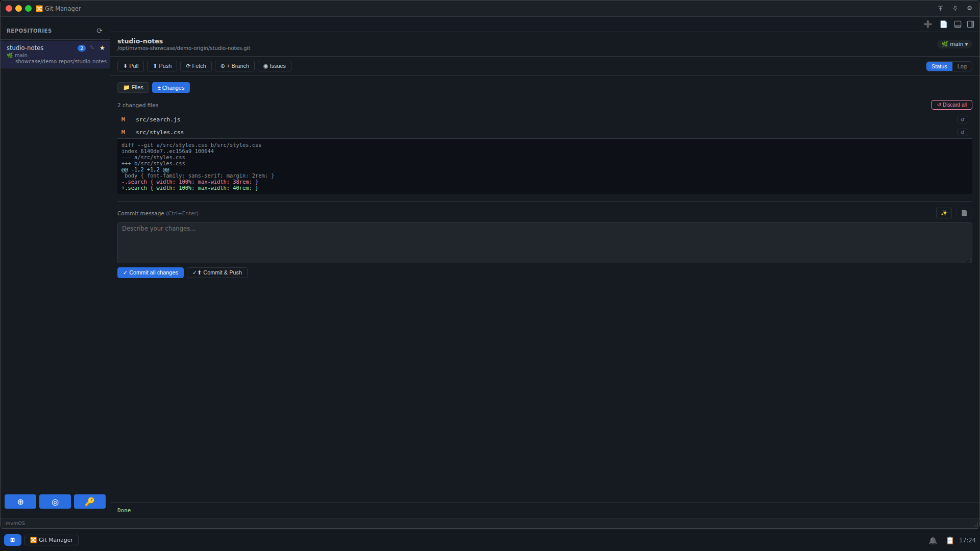Click the plus icon in top toolbar
Screen dimensions: 980x551
(928, 24)
